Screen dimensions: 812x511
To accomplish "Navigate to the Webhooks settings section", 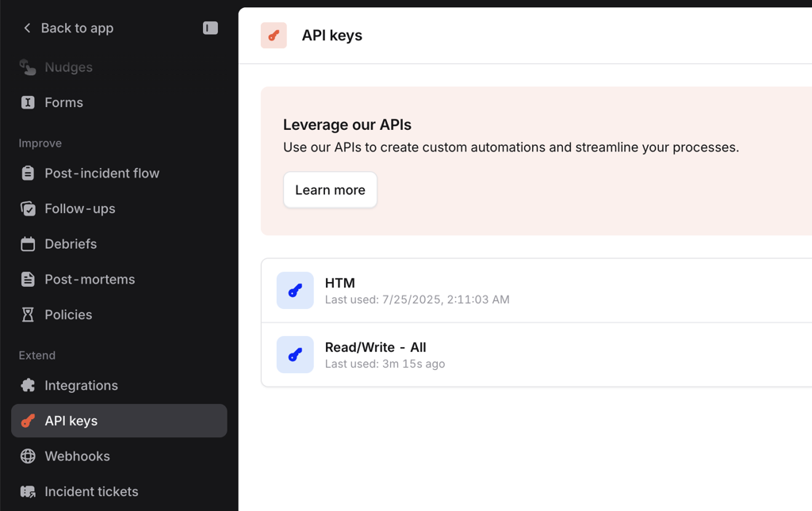I will pyautogui.click(x=78, y=456).
